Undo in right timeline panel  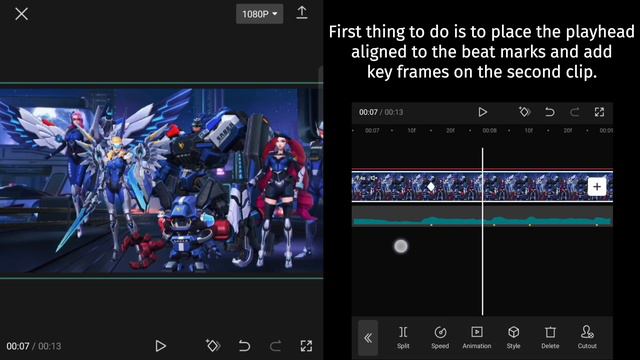point(550,112)
